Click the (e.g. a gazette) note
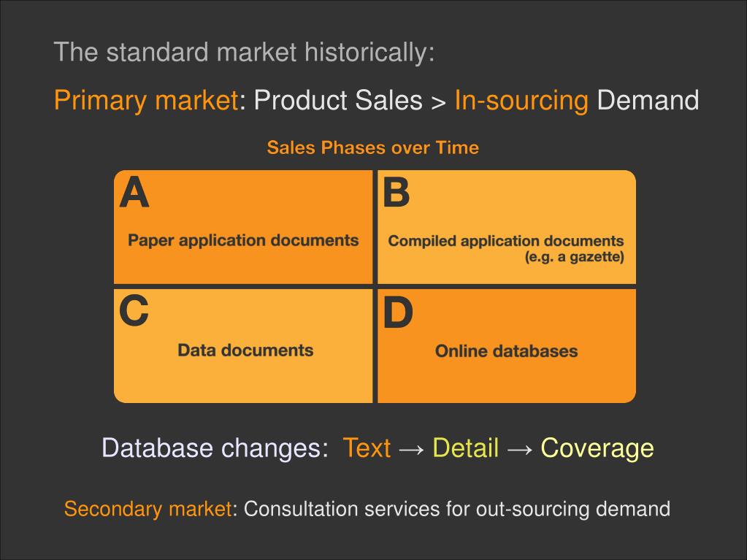The height and width of the screenshot is (560, 747). (575, 257)
